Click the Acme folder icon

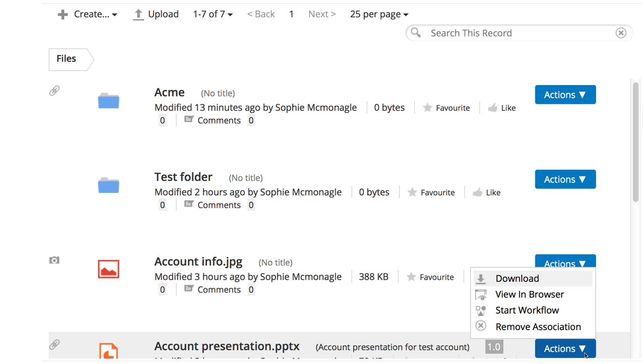click(x=108, y=101)
